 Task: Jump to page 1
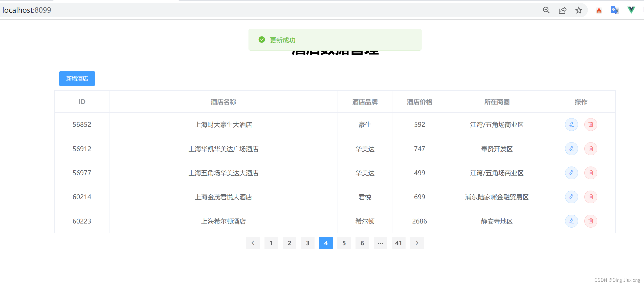click(271, 243)
